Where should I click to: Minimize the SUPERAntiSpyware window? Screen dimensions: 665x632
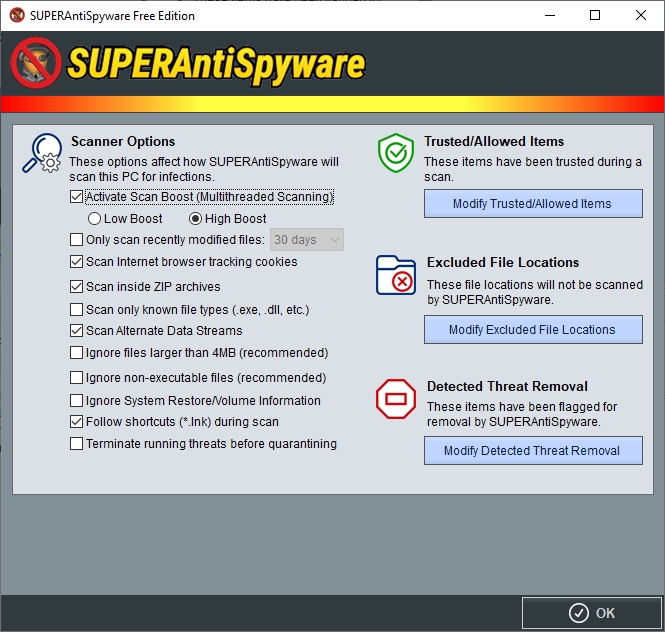pyautogui.click(x=550, y=15)
